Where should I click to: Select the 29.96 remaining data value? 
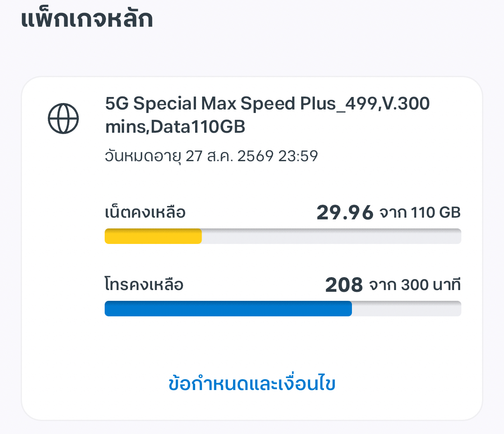345,212
